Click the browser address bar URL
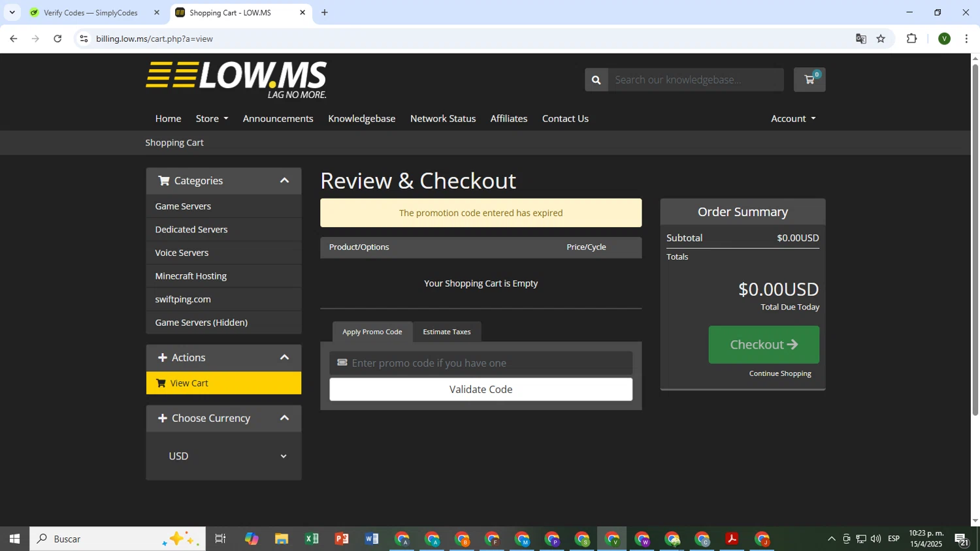The width and height of the screenshot is (980, 551). [154, 39]
